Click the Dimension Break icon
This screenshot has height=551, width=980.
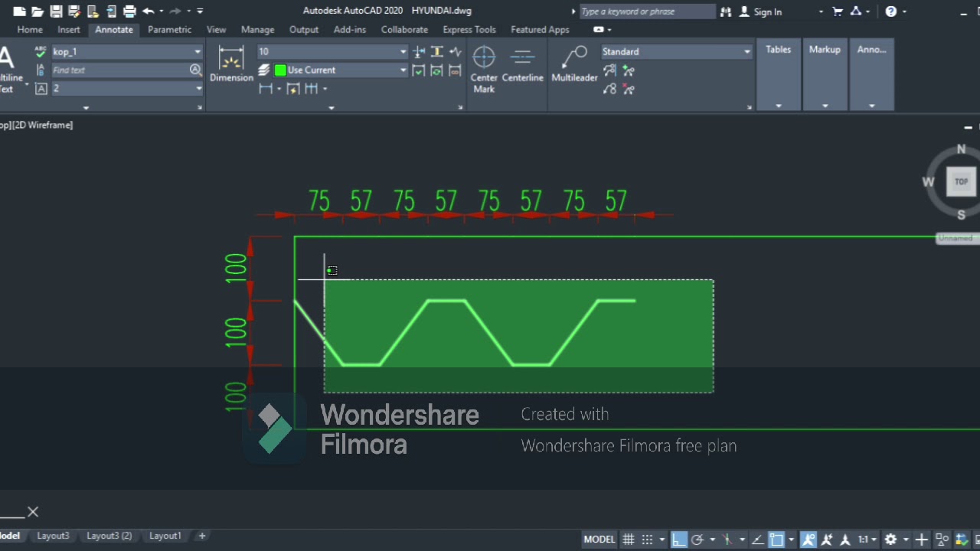tap(419, 51)
